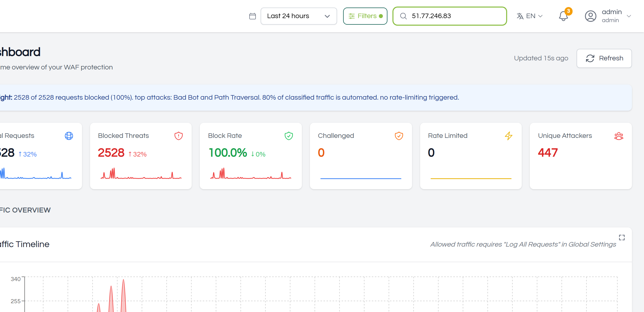Click the Unique Attackers count 447

pyautogui.click(x=548, y=153)
